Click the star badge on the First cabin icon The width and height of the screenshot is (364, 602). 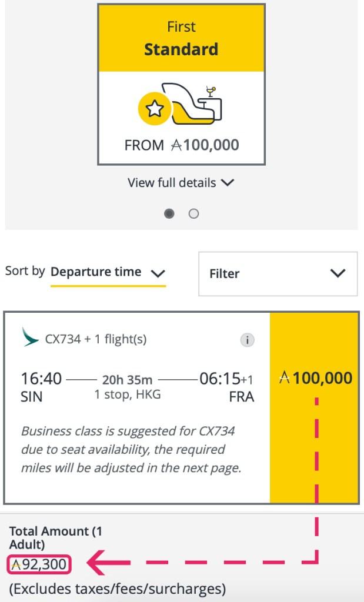click(x=155, y=108)
